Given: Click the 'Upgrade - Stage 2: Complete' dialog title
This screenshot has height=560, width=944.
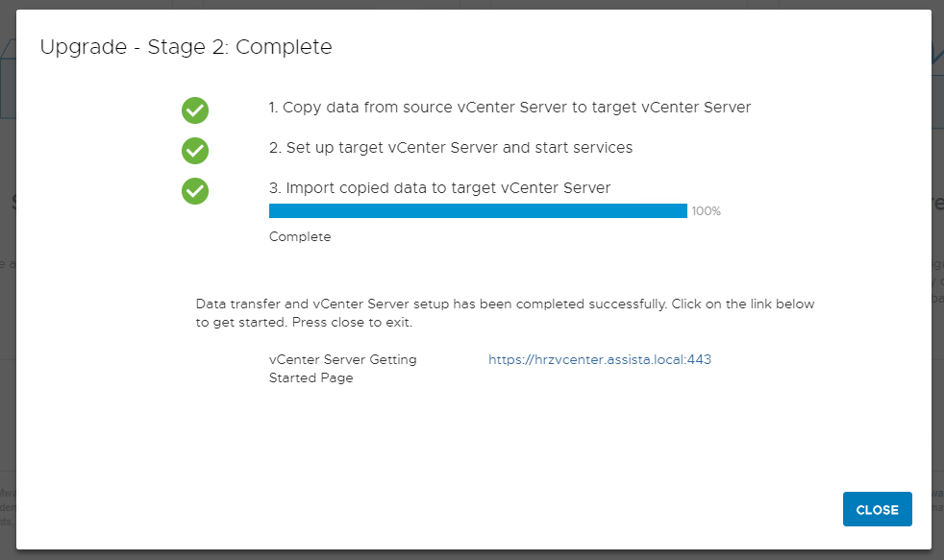Looking at the screenshot, I should (186, 47).
